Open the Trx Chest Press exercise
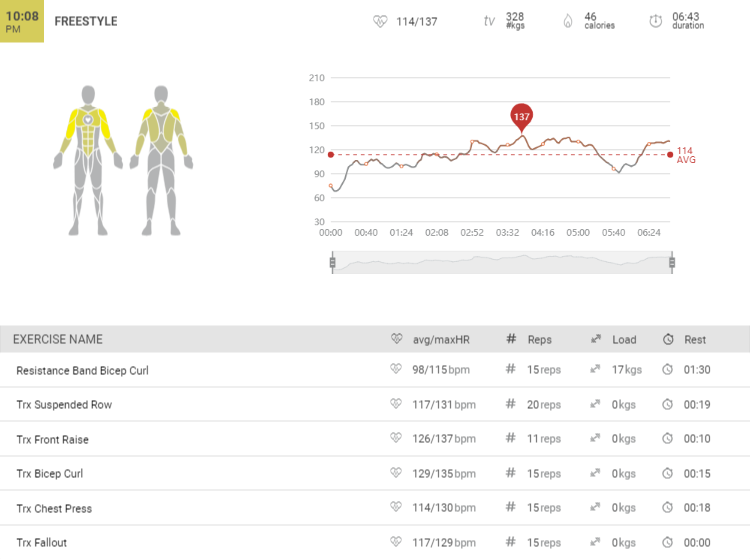750x559 pixels. [54, 508]
